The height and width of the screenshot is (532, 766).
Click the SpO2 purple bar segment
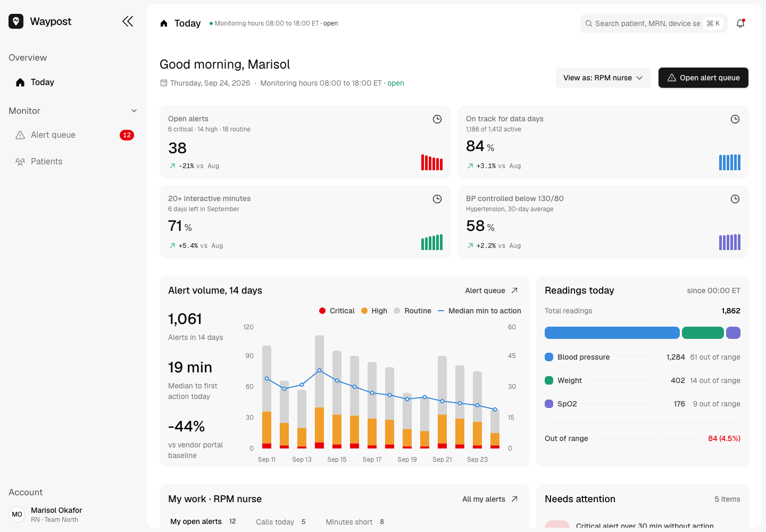point(733,333)
